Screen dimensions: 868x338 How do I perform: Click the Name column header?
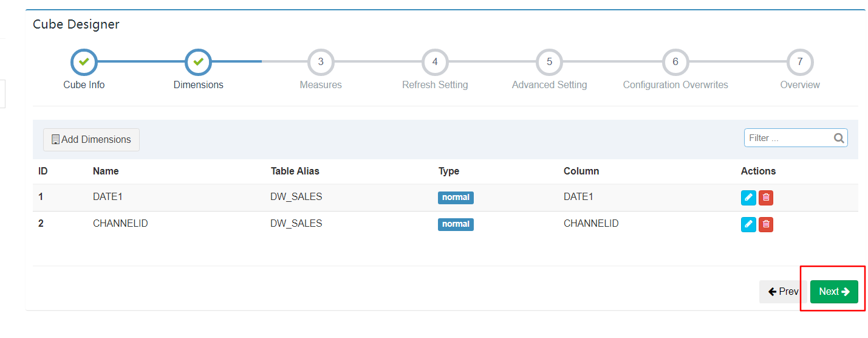[x=106, y=171]
